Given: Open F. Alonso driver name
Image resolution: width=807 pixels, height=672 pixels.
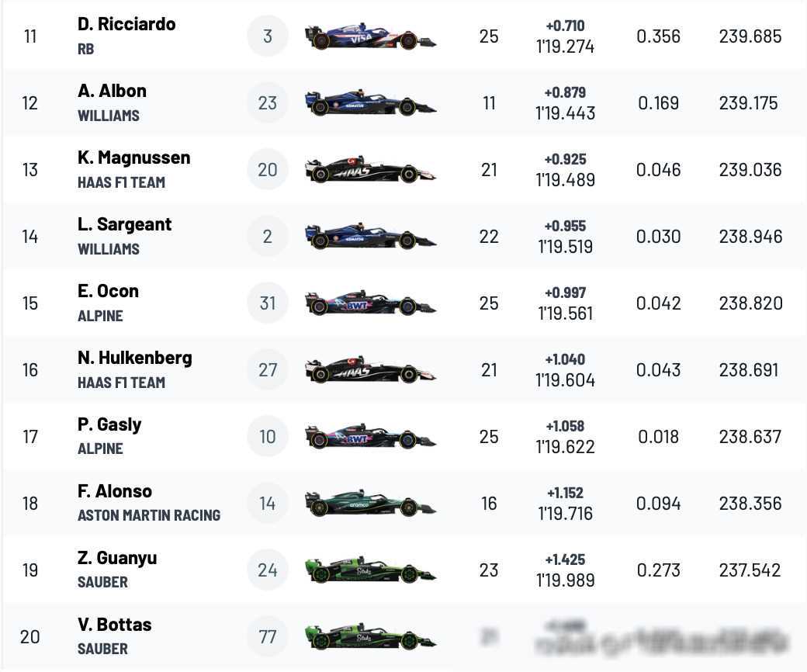Looking at the screenshot, I should pyautogui.click(x=114, y=491).
